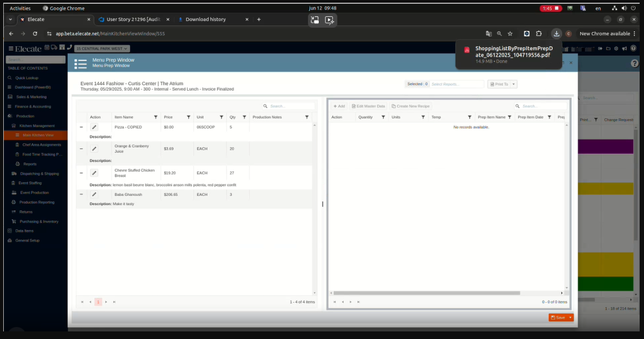Collapse the Orange & Cranberry Juice row

(81, 149)
